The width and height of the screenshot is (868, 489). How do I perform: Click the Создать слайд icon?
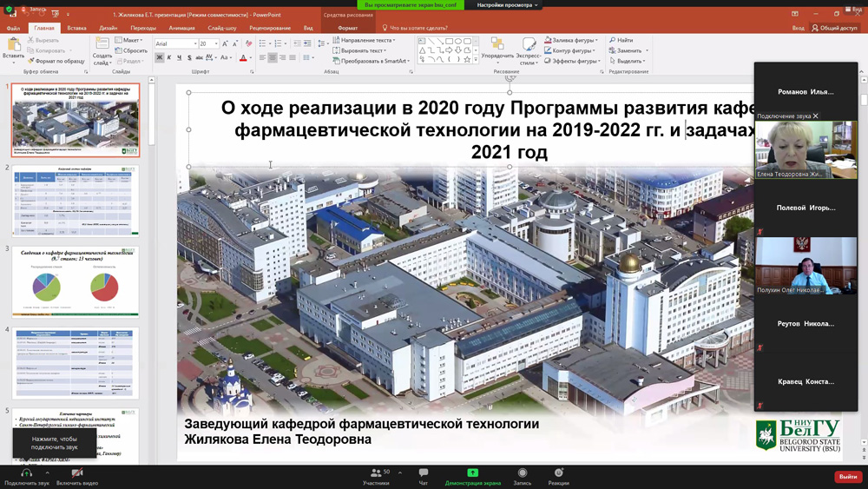coord(102,50)
